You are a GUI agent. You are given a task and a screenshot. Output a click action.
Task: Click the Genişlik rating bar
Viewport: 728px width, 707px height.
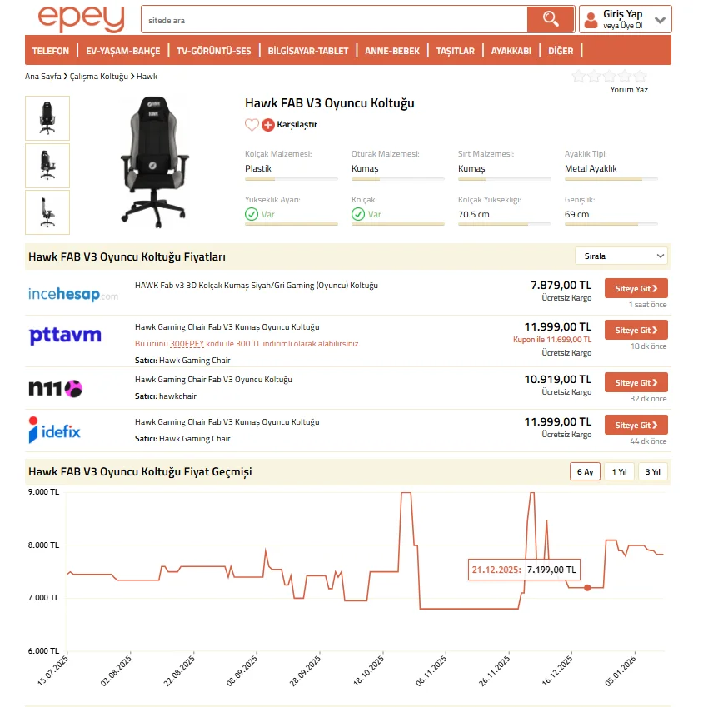coord(611,224)
